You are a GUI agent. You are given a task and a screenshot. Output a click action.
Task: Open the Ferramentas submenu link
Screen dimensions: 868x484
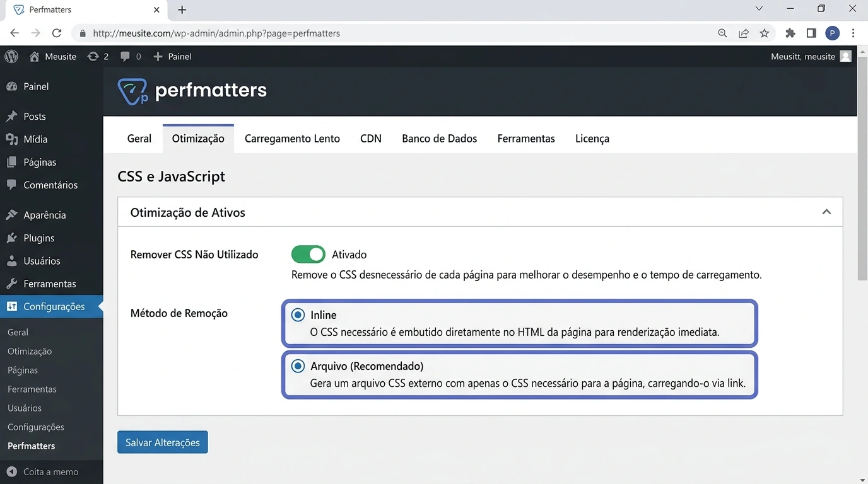click(x=32, y=389)
